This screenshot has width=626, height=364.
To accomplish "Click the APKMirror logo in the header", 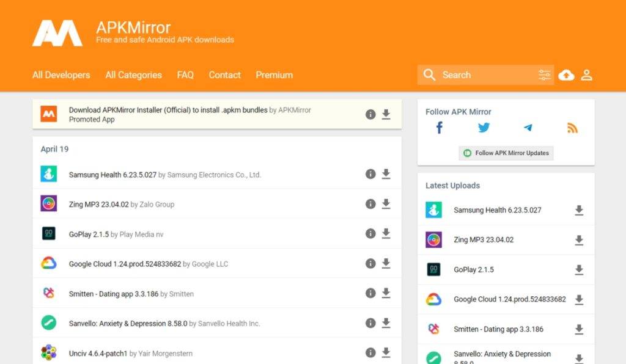I will pos(57,33).
